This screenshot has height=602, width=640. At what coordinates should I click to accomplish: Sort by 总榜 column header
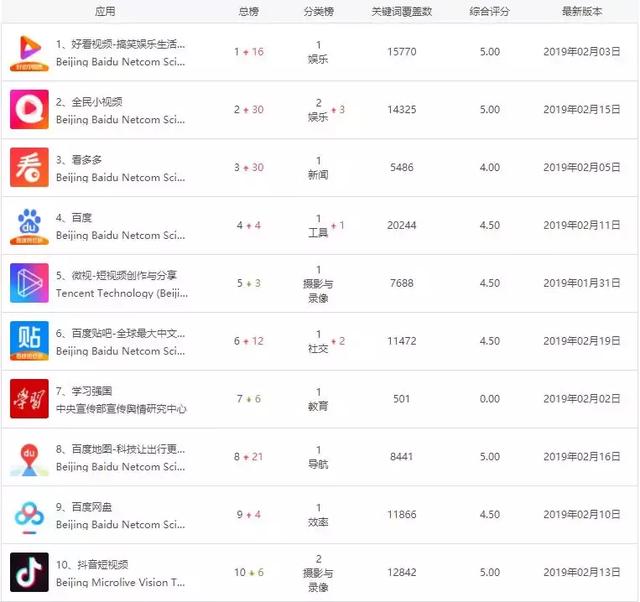point(249,12)
